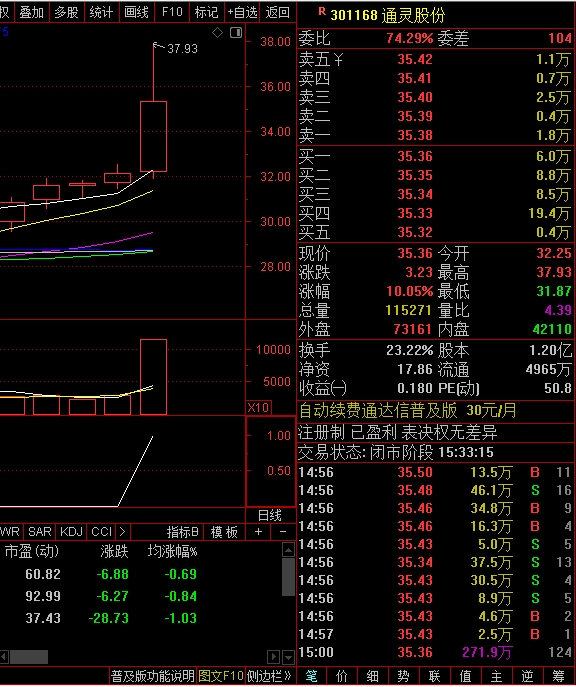Click the minus zoom icon beside 模板
This screenshot has height=687, width=576.
coord(283,532)
